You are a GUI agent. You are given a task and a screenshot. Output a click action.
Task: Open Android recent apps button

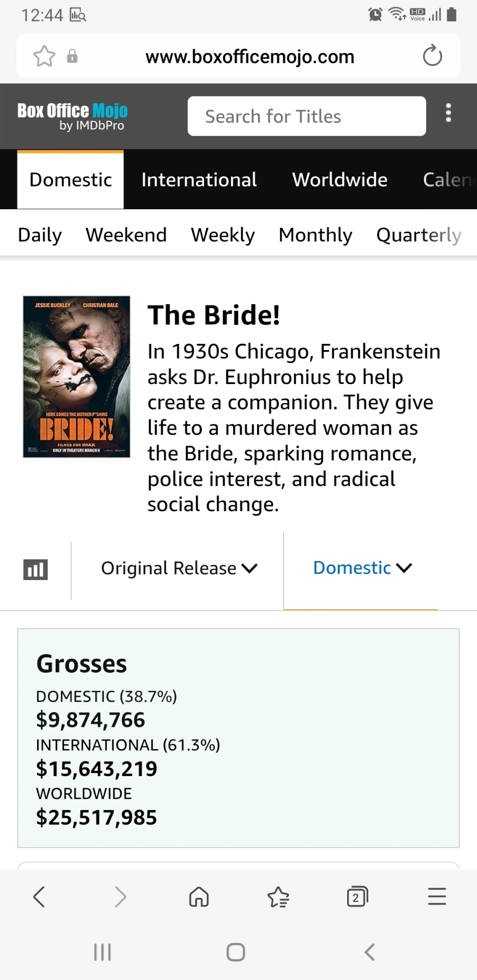coord(102,952)
